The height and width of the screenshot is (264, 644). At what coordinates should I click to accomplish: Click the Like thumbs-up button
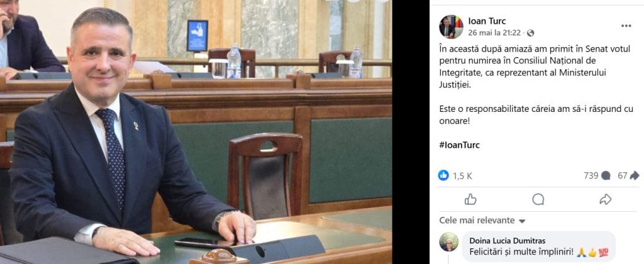[470, 199]
